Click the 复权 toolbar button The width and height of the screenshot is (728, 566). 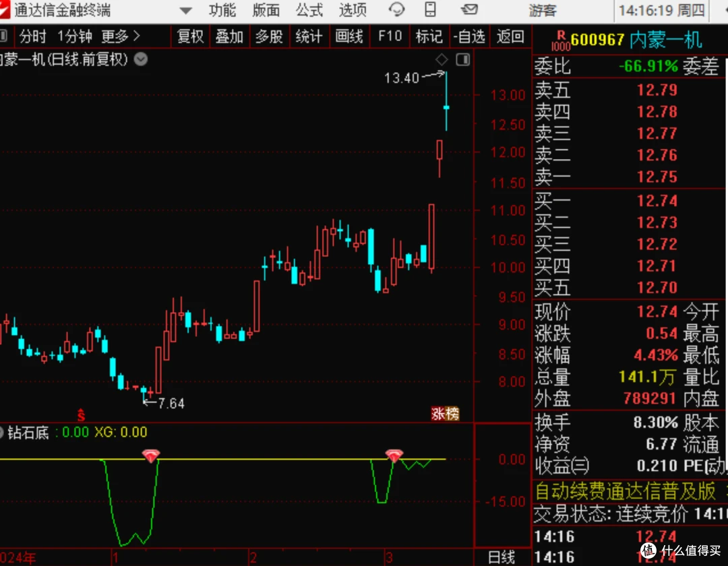point(190,36)
